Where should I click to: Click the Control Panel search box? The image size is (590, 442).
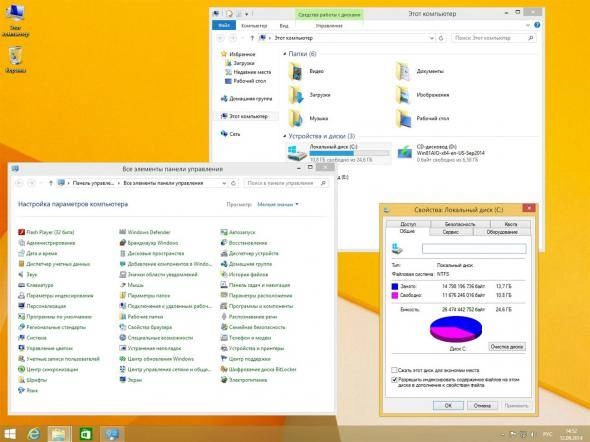coord(286,183)
